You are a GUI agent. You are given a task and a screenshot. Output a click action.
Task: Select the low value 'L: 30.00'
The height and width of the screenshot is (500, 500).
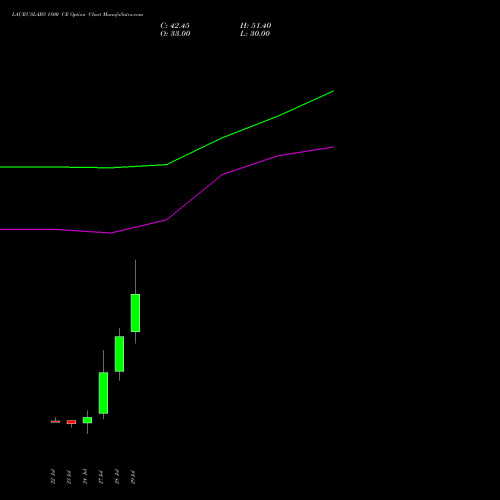(255, 34)
